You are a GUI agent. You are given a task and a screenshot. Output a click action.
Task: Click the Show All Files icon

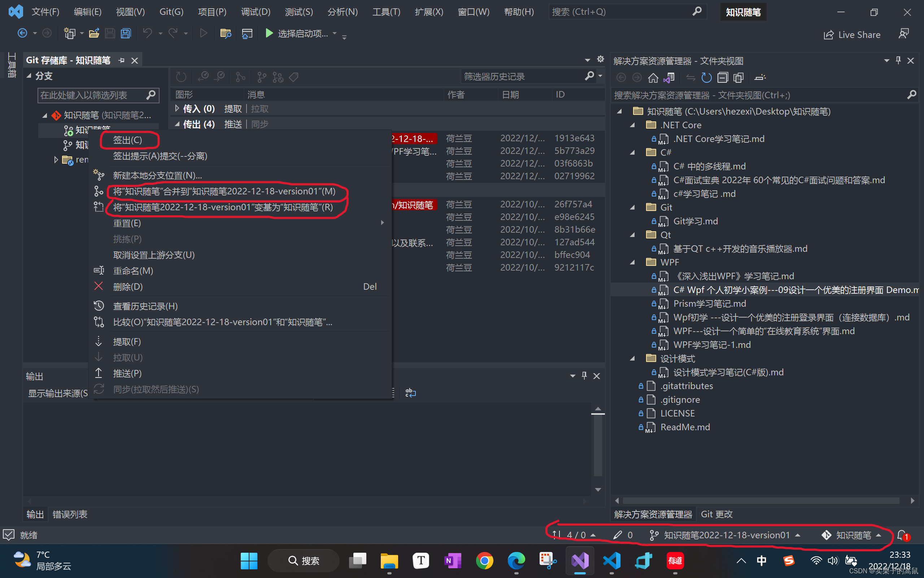click(738, 78)
